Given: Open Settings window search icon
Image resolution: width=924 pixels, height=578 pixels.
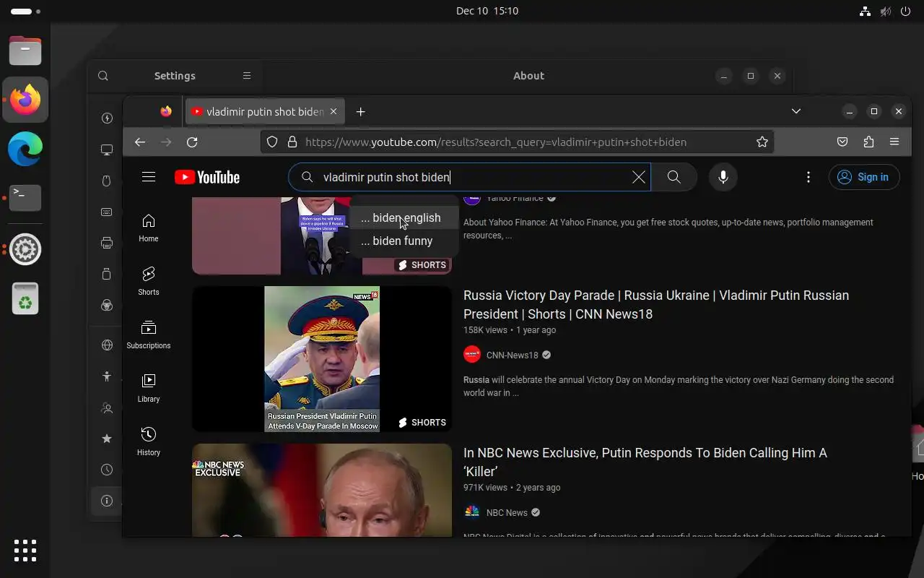Looking at the screenshot, I should coord(103,76).
